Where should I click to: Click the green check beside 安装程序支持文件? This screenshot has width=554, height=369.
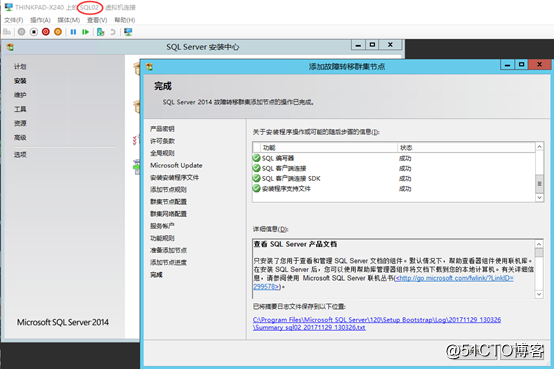click(257, 188)
